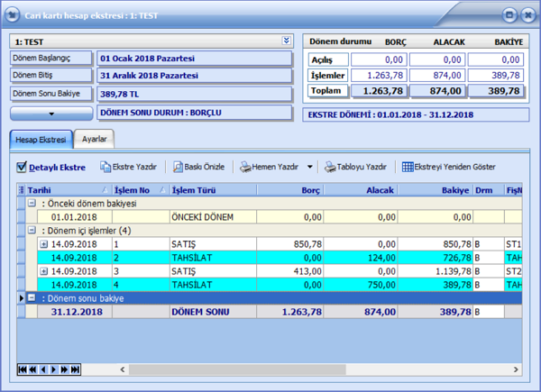Expand transaction row number 1

click(x=43, y=244)
